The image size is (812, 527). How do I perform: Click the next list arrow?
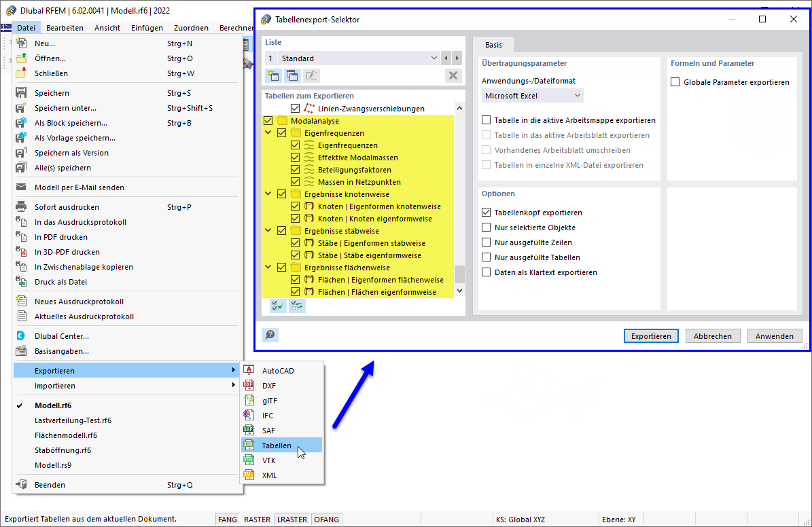point(457,58)
